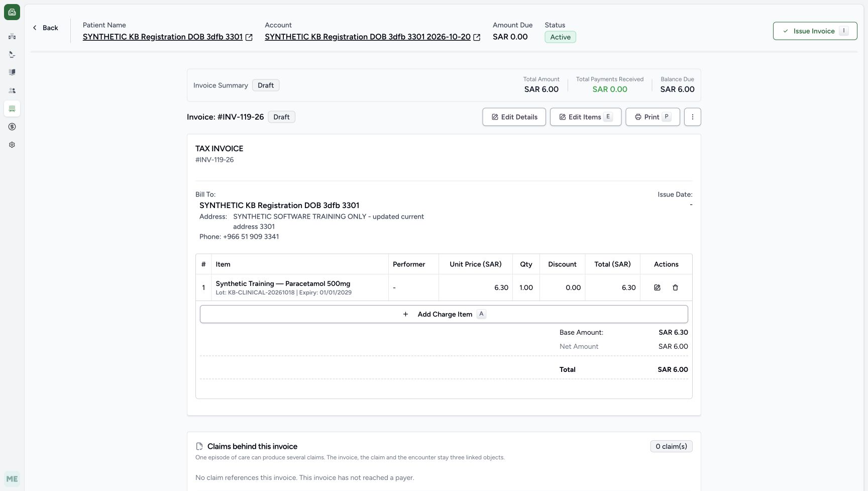Viewport: 868px width, 491px height.
Task: Click the Unit Price (SAR) column header
Action: [476, 264]
